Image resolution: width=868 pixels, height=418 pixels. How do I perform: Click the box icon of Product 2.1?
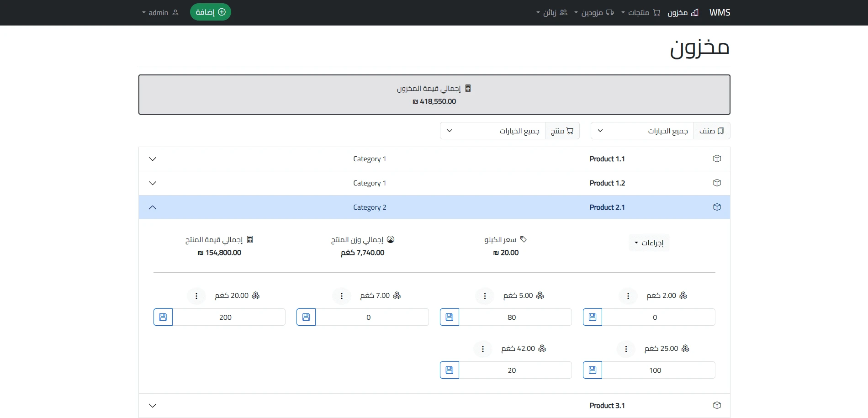click(717, 207)
